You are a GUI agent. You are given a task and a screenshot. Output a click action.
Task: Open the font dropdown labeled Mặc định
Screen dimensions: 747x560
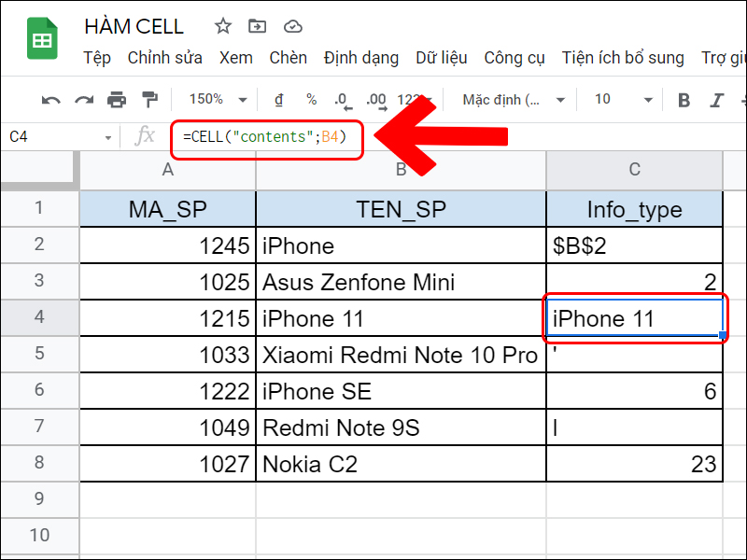pyautogui.click(x=514, y=100)
